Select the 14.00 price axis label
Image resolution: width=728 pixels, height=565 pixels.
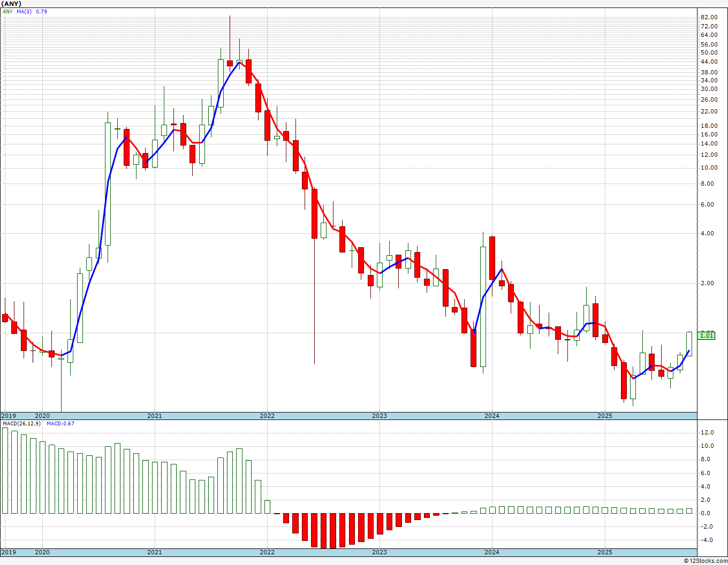tap(709, 144)
